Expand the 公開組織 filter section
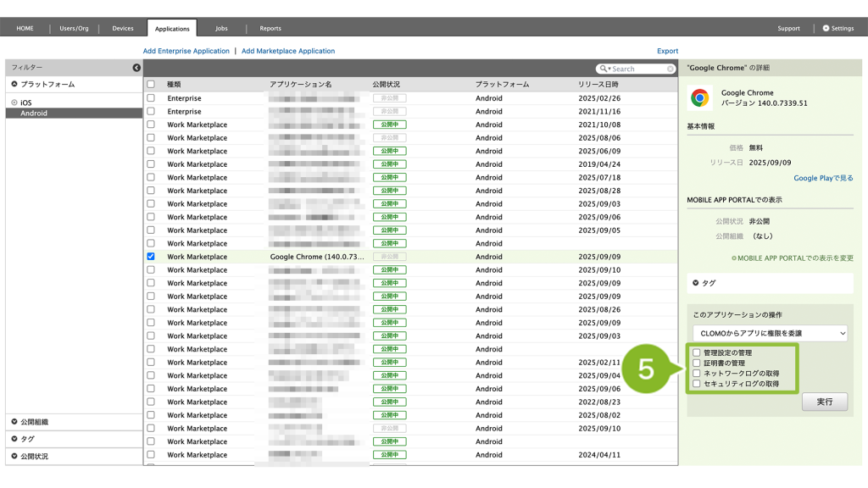The image size is (868, 488). point(15,422)
